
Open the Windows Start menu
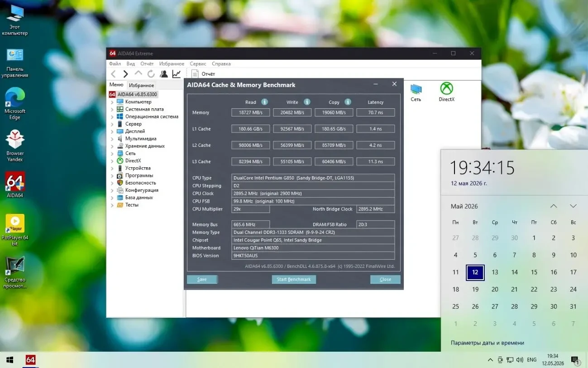[9, 360]
